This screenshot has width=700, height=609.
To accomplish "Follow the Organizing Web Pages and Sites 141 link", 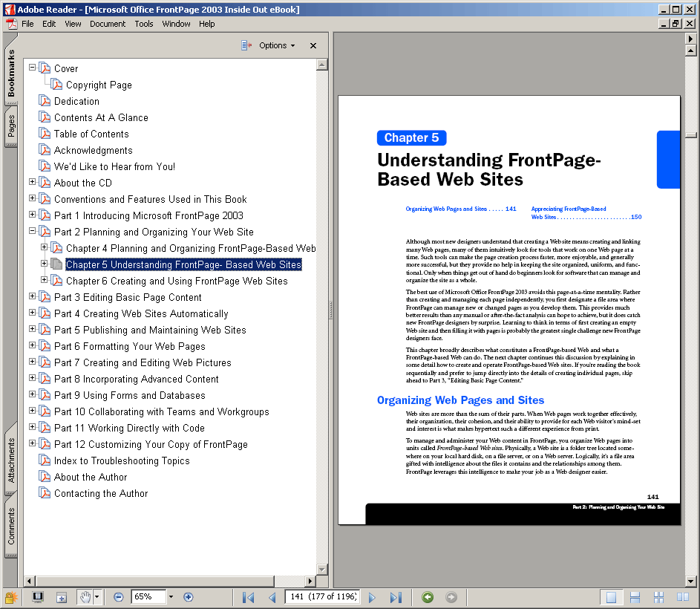I will pos(461,209).
